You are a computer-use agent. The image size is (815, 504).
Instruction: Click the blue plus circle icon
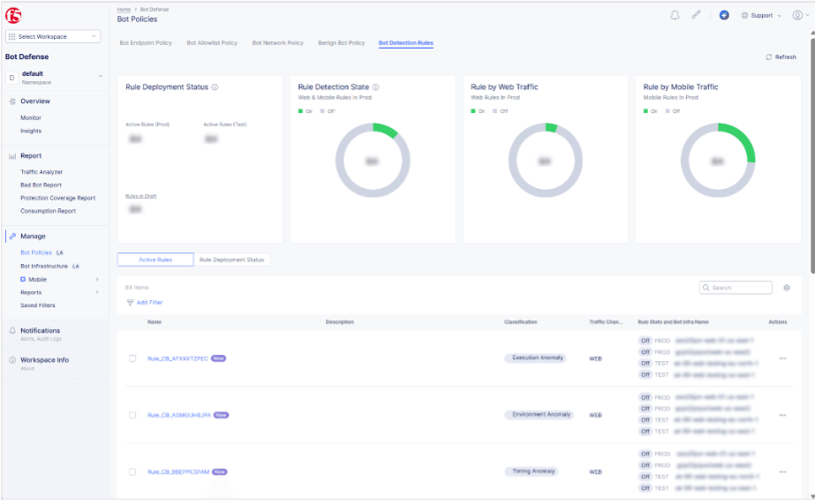click(x=723, y=15)
